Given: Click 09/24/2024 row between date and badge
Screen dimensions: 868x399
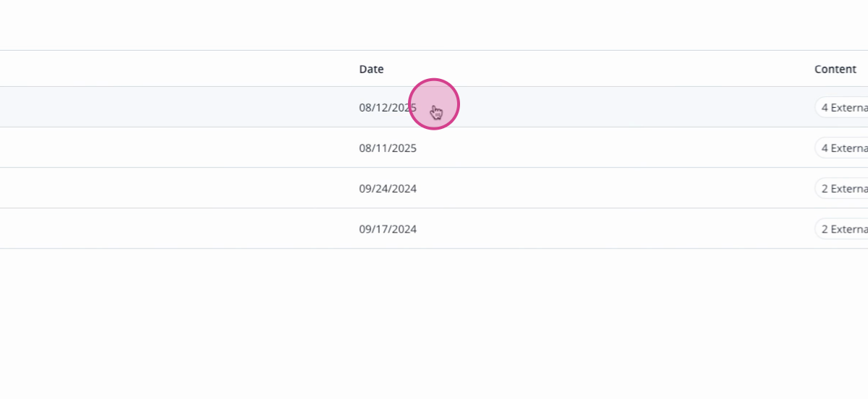Looking at the screenshot, I should click(x=615, y=188).
